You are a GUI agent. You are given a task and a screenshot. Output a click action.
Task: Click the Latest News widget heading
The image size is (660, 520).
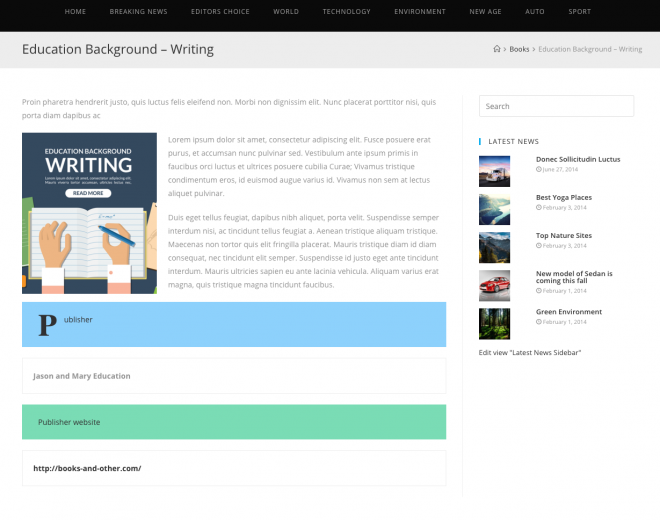tap(513, 141)
